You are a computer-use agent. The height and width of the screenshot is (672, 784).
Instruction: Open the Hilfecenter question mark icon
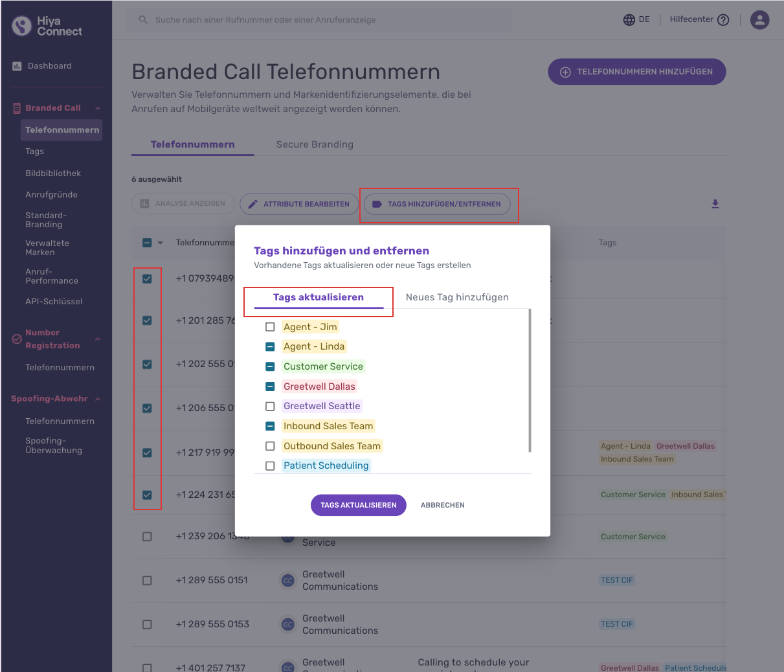724,19
